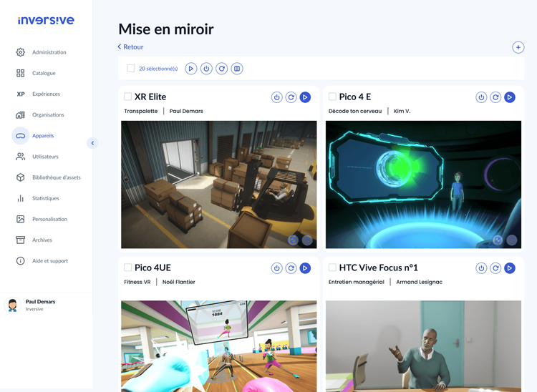
Task: Open the Expériences menu item
Action: (47, 94)
